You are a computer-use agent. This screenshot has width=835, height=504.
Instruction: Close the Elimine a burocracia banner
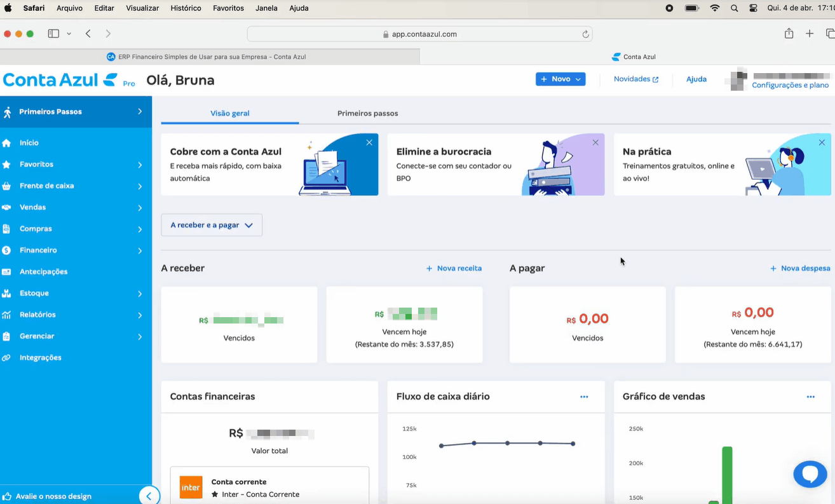coord(595,142)
